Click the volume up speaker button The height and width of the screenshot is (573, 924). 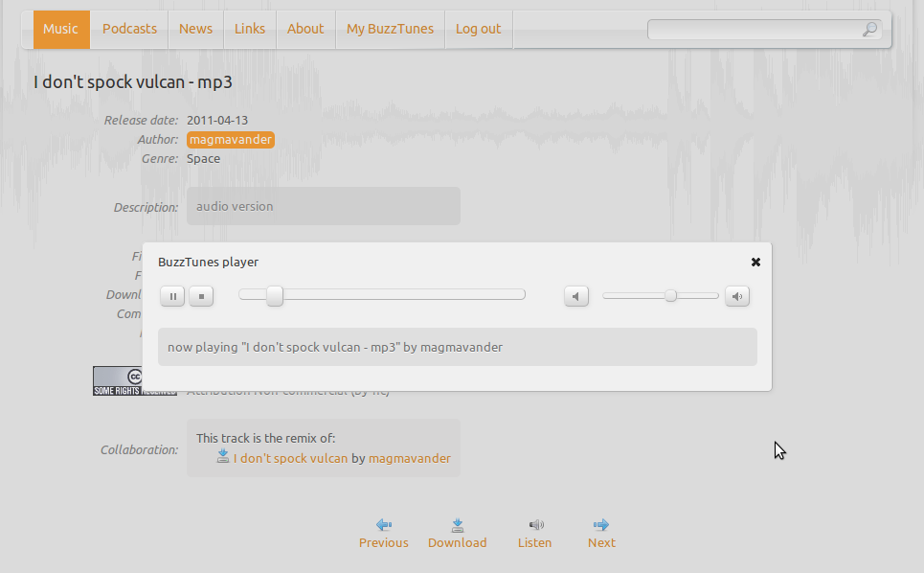coord(737,296)
